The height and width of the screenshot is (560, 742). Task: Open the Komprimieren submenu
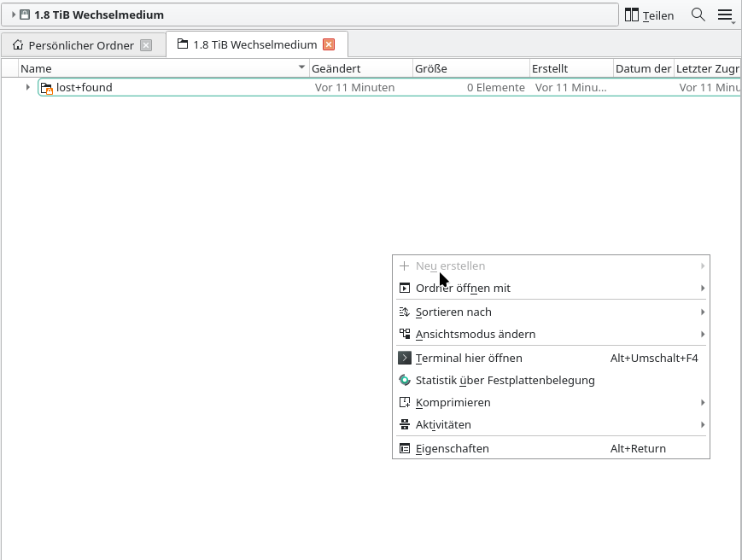tap(453, 402)
